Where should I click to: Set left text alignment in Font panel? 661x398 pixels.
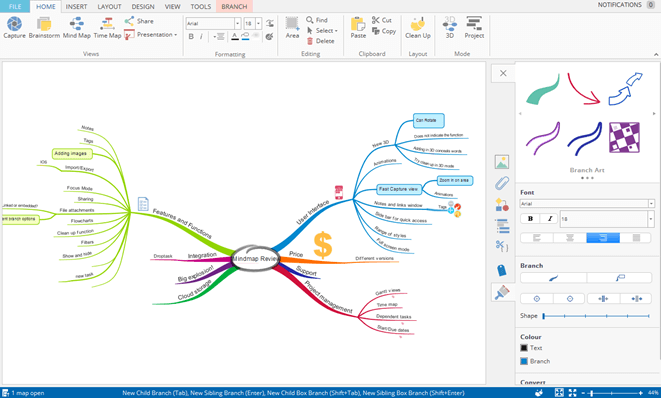[537, 238]
